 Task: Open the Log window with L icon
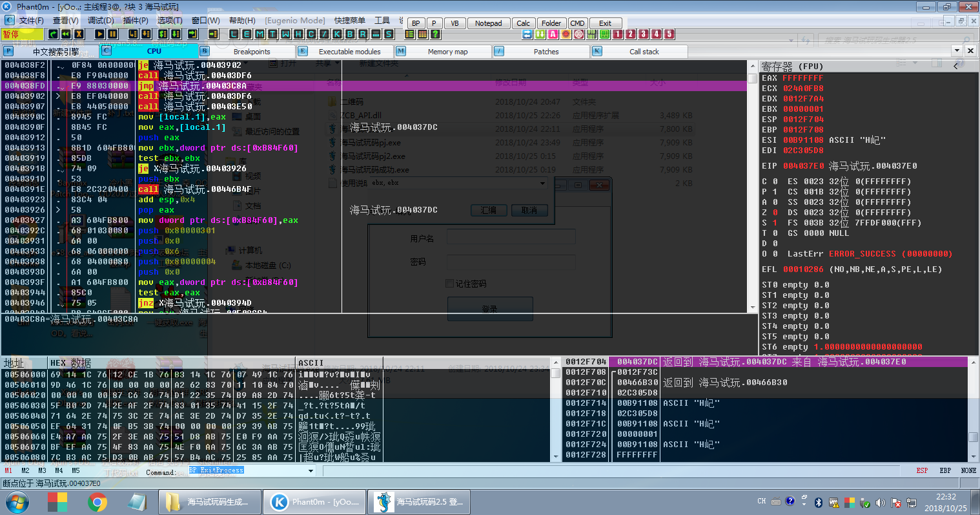click(234, 34)
